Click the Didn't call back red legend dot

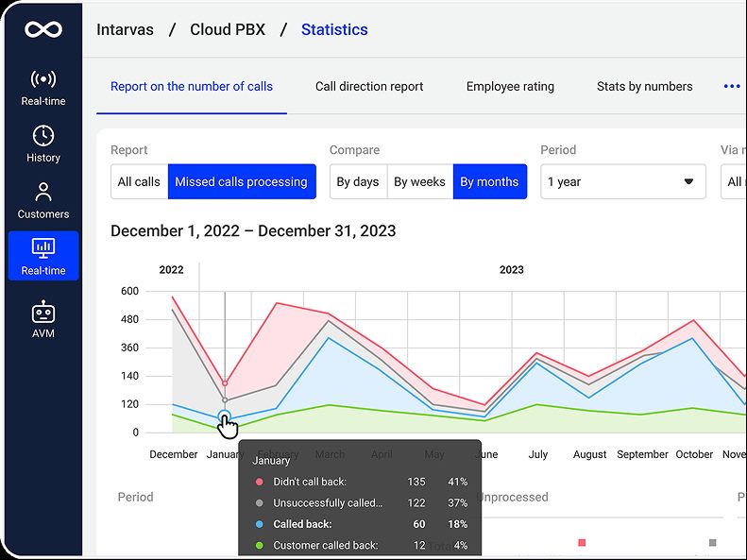click(x=260, y=482)
